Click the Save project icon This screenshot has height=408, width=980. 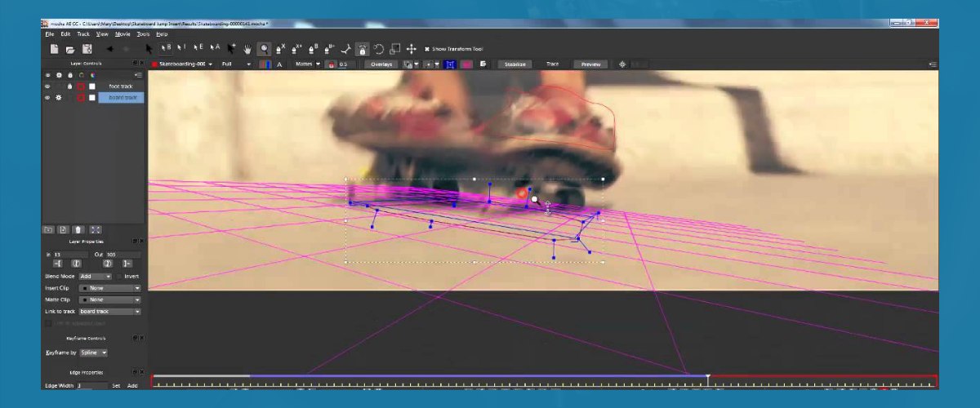(87, 49)
